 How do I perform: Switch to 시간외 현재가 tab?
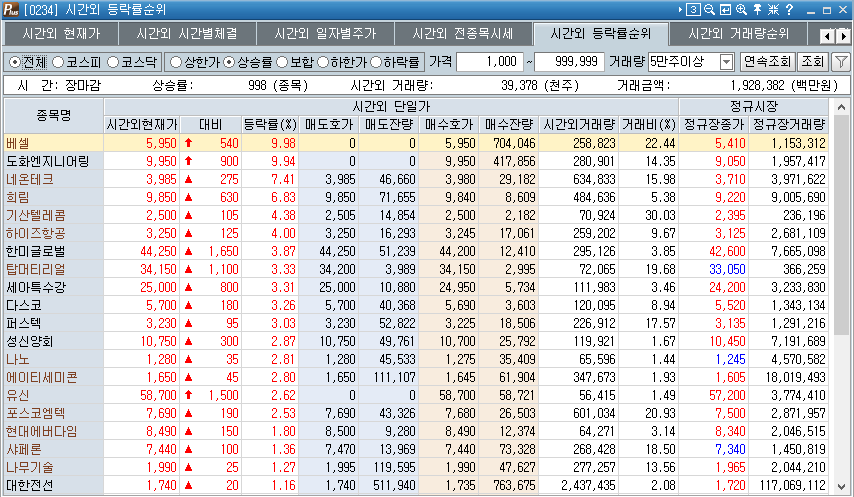(62, 34)
